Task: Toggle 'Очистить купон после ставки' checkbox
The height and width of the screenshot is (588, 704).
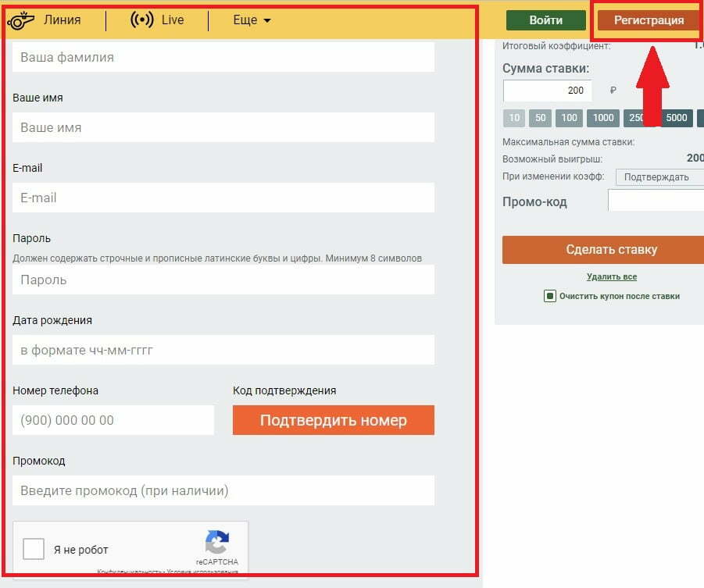Action: pos(550,296)
